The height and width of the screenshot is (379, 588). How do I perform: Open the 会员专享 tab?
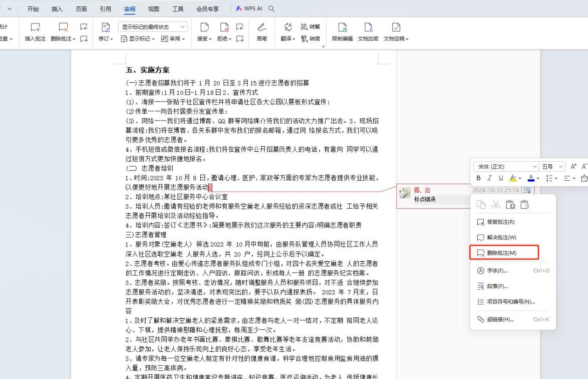208,9
